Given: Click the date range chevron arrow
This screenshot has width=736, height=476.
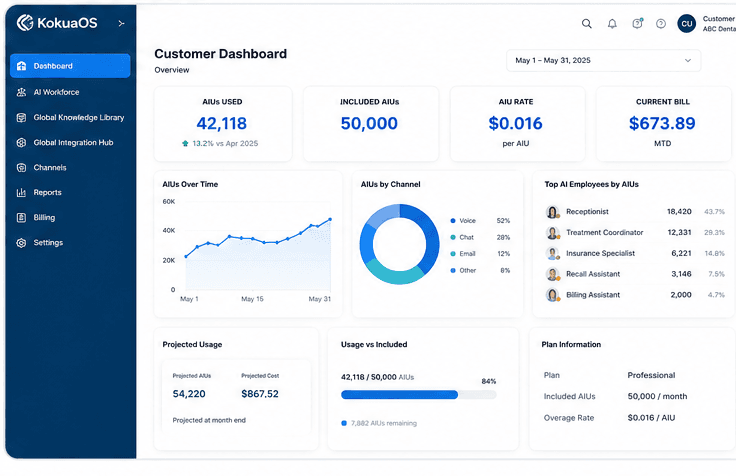Looking at the screenshot, I should point(688,61).
